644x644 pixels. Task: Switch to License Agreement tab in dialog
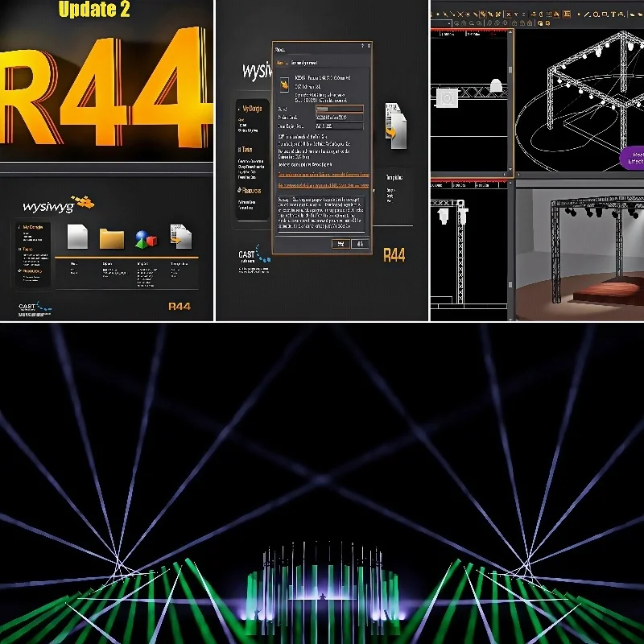(304, 63)
